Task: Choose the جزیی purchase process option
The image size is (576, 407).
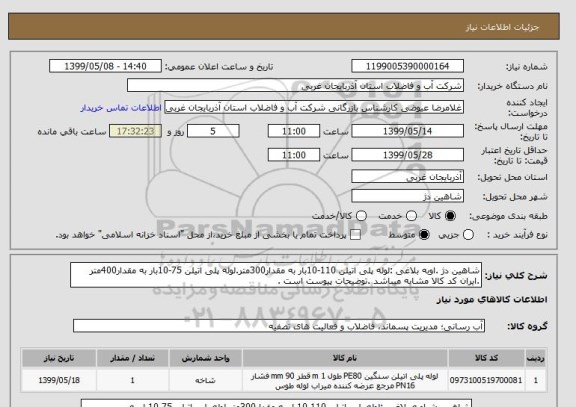Action: [468, 235]
